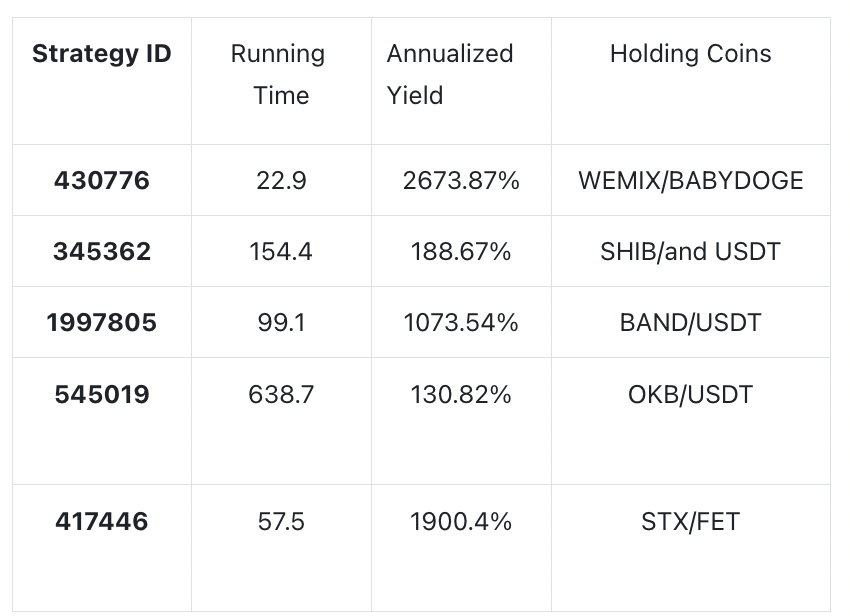The height and width of the screenshot is (616, 850).
Task: Select the 1073.54% yield cell
Action: (x=461, y=323)
